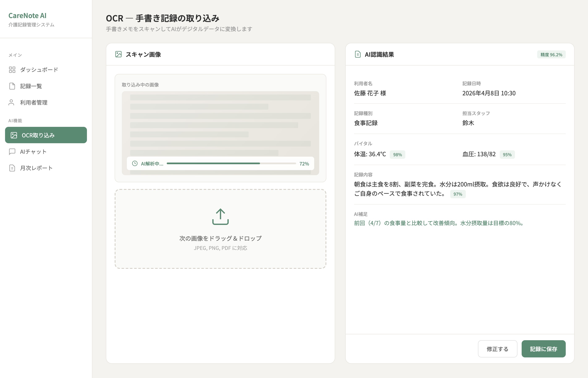Click the OCR取り込み image icon in sidebar
588x378 pixels.
point(14,135)
